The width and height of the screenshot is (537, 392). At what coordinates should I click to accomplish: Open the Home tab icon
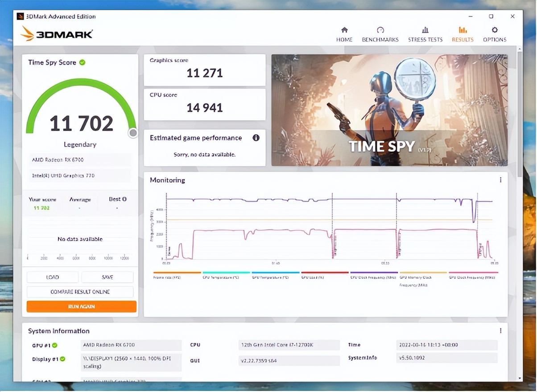(344, 30)
